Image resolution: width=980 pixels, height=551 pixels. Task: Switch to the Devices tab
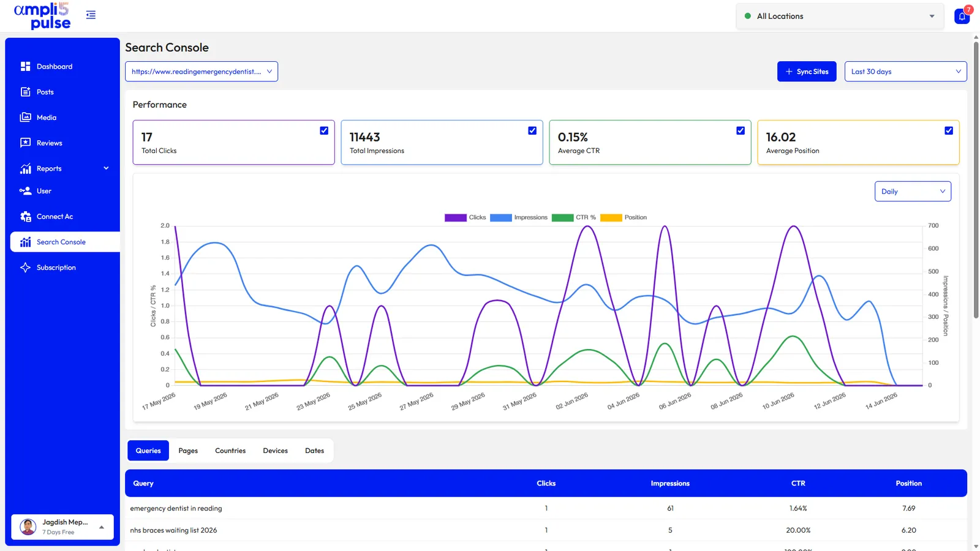[275, 451]
